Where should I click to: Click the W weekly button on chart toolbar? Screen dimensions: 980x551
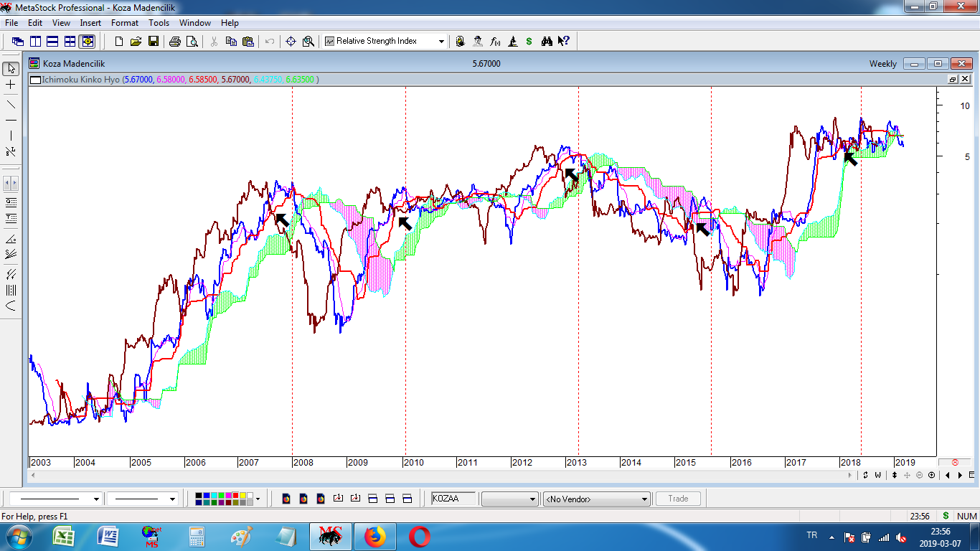877,475
